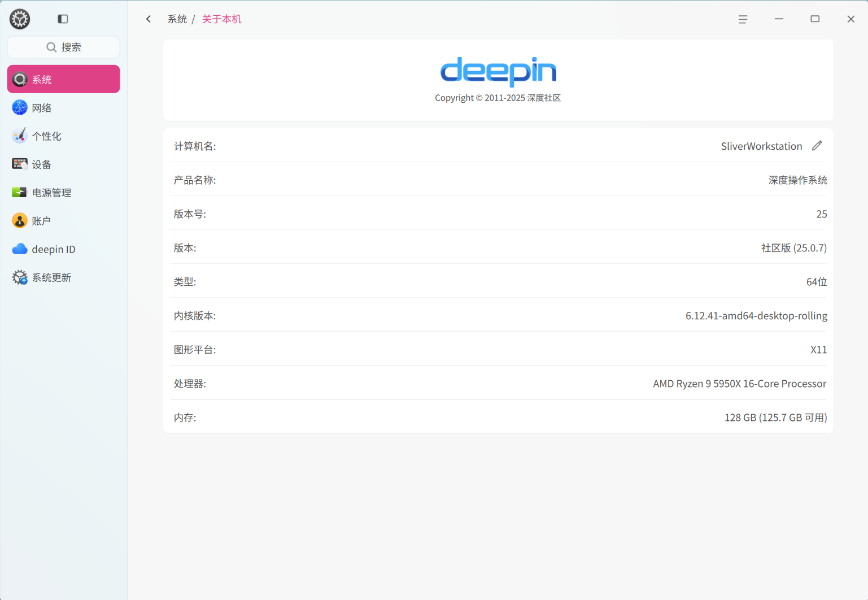Click the SliverWorkstation computer name value
Image resolution: width=868 pixels, height=600 pixels.
pos(761,146)
